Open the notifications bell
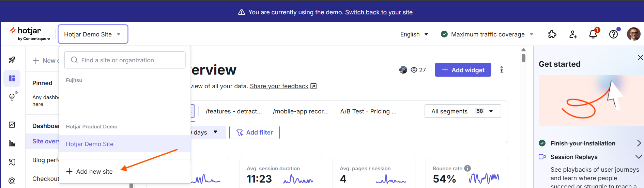The width and height of the screenshot is (644, 188). point(593,34)
